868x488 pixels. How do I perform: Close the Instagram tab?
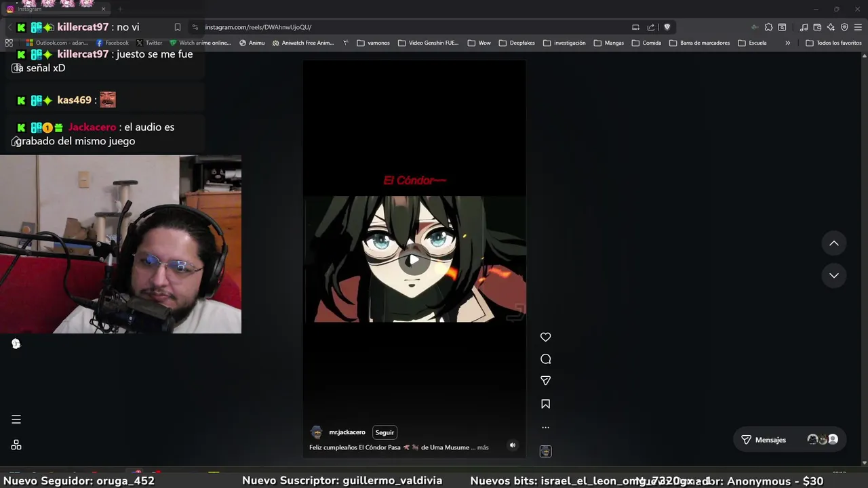coord(103,9)
